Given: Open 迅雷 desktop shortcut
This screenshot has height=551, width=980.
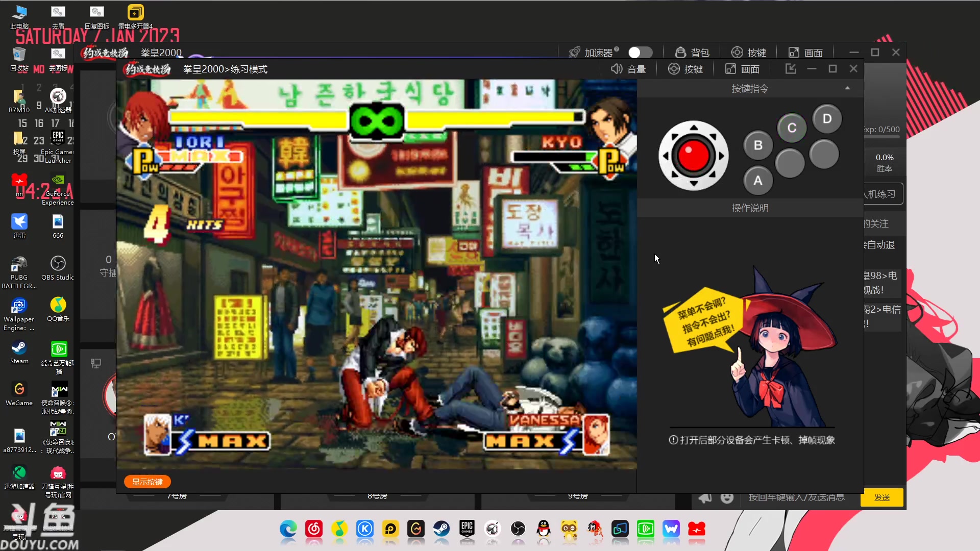Looking at the screenshot, I should coord(19,226).
